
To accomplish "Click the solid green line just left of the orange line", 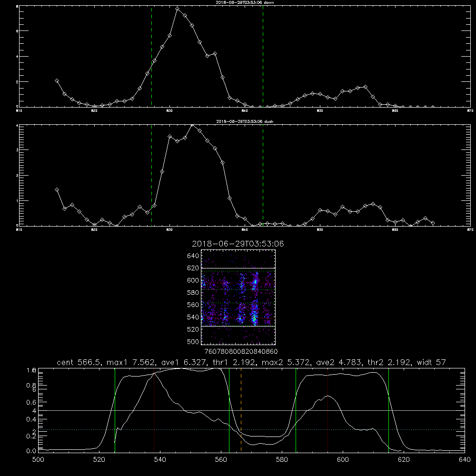I will tap(229, 410).
